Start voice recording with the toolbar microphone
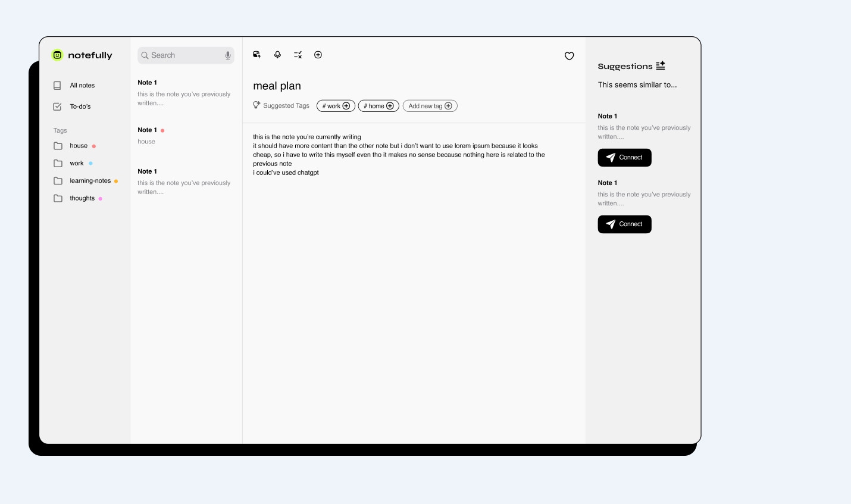The height and width of the screenshot is (504, 851). click(277, 55)
